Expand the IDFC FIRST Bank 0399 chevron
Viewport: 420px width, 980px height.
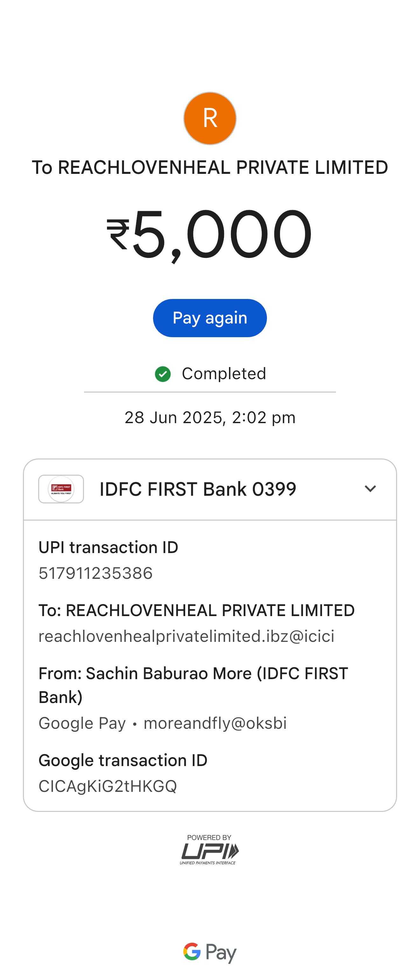370,488
